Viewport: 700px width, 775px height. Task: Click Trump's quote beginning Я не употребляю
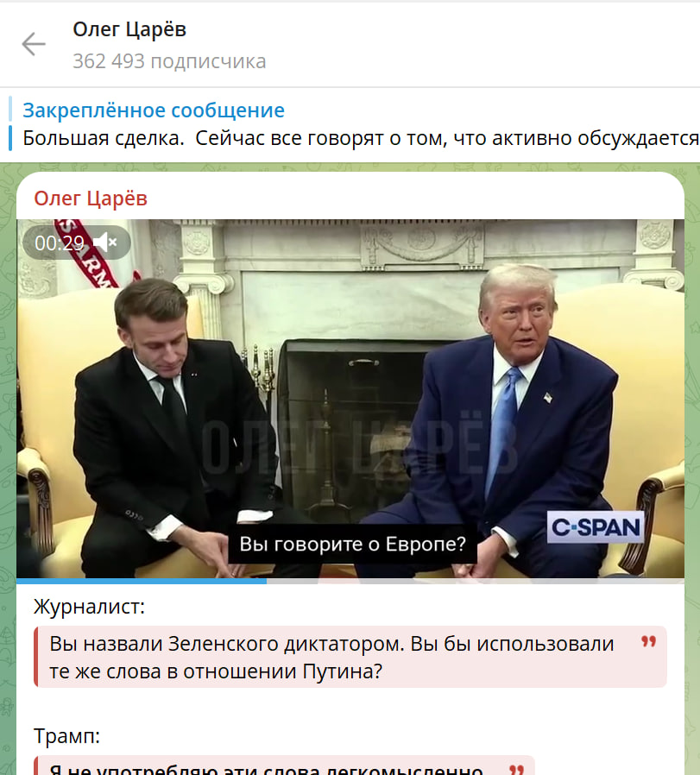pyautogui.click(x=284, y=766)
